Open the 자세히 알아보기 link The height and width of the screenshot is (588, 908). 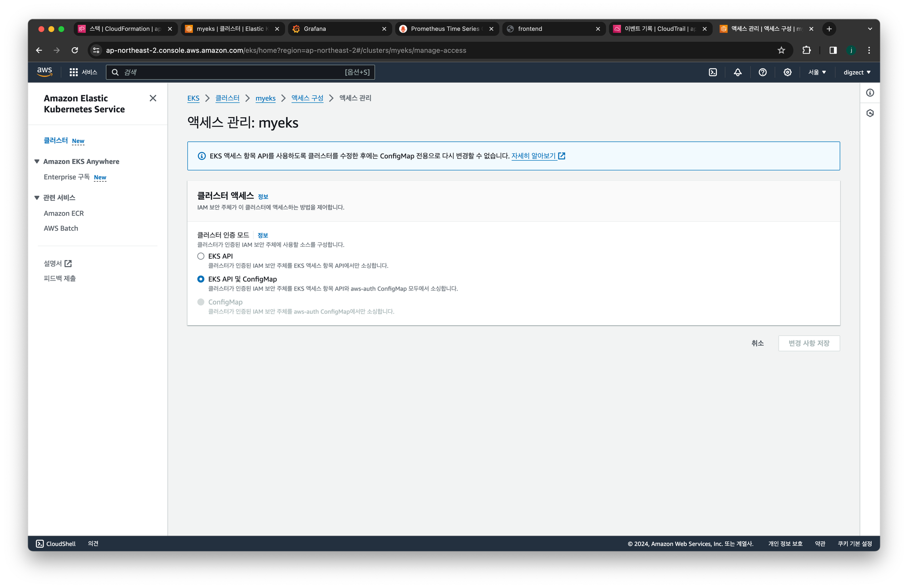[x=538, y=156]
